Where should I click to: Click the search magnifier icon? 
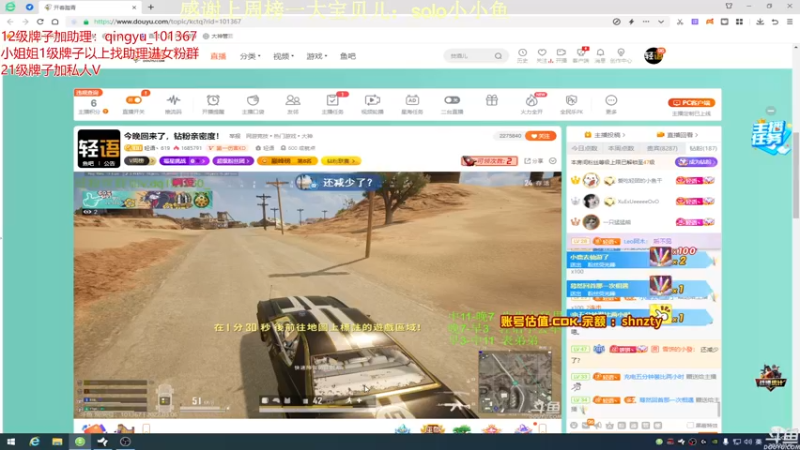pos(498,56)
